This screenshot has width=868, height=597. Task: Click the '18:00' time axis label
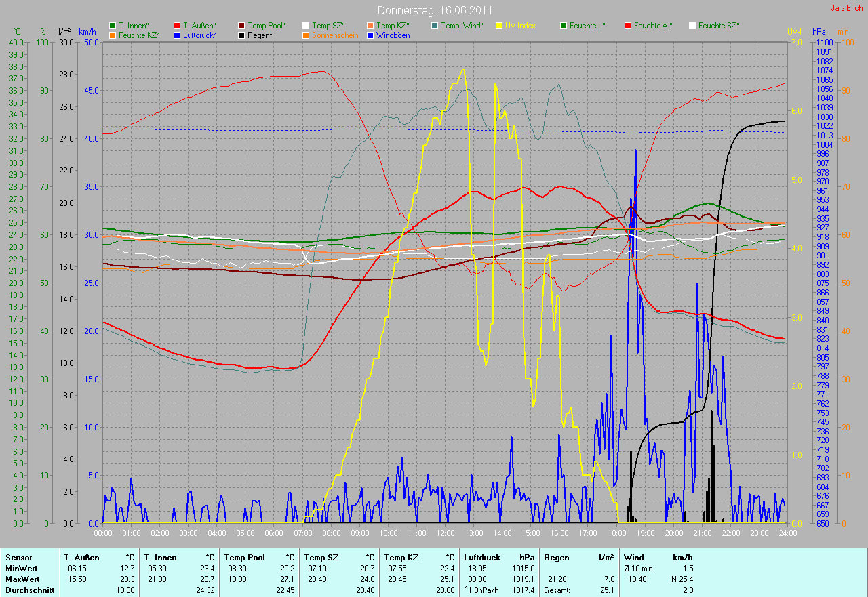point(616,533)
